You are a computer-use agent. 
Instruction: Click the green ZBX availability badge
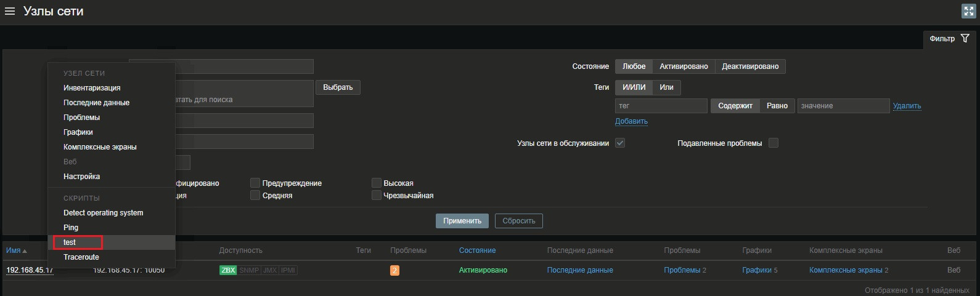pyautogui.click(x=228, y=270)
